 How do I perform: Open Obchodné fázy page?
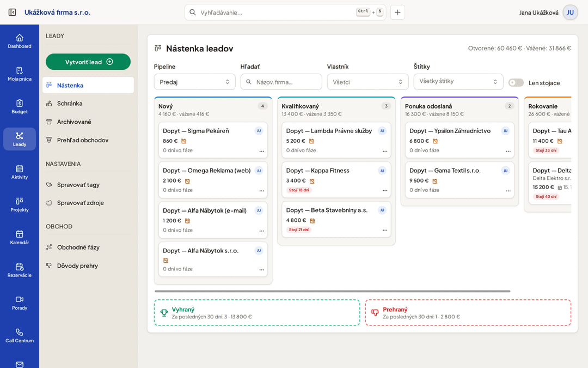88,247
